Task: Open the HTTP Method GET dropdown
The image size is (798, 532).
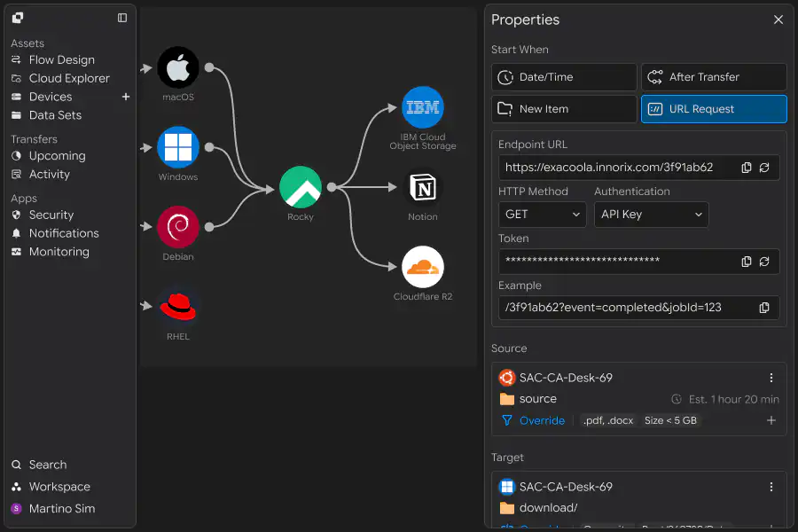Action: coord(542,215)
